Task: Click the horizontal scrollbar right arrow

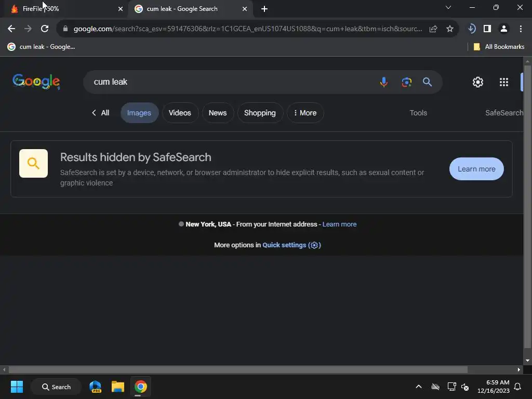Action: (x=518, y=369)
